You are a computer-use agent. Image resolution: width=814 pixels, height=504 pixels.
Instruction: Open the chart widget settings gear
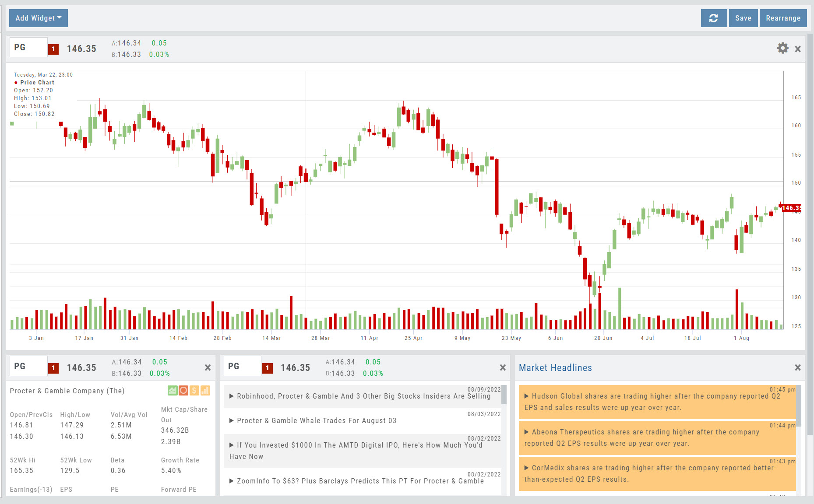point(782,48)
